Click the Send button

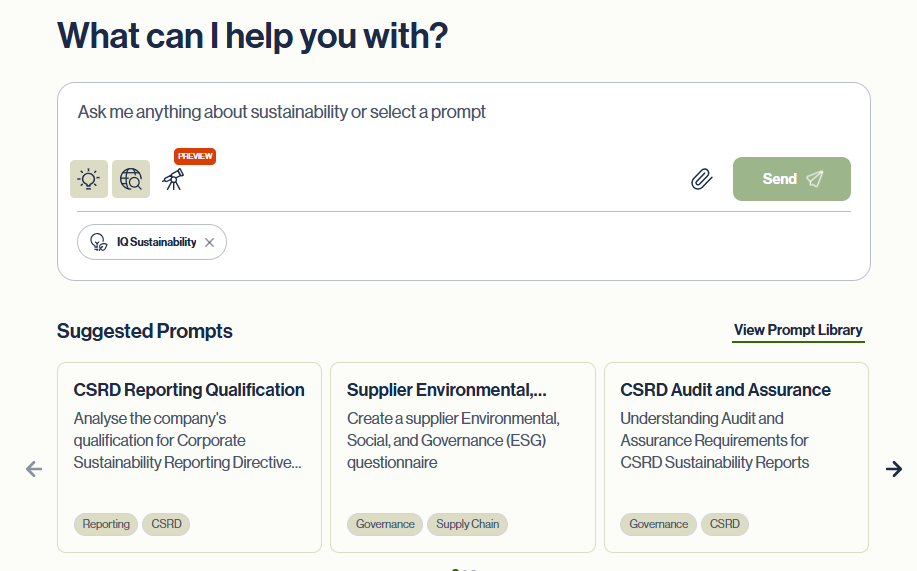tap(792, 179)
